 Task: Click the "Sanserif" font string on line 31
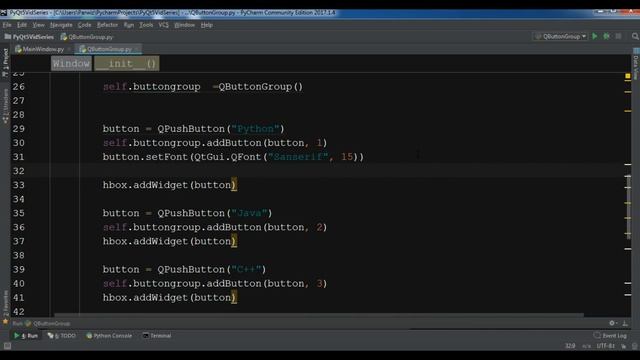coord(298,157)
